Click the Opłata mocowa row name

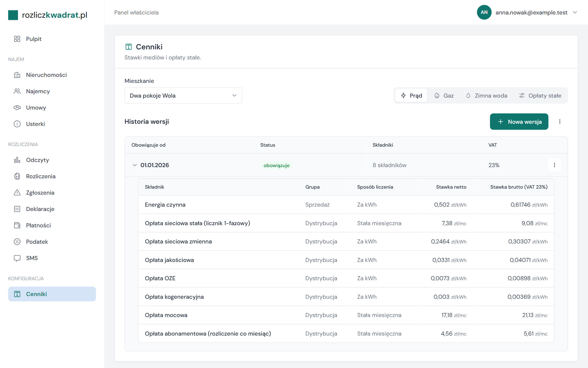coord(166,315)
